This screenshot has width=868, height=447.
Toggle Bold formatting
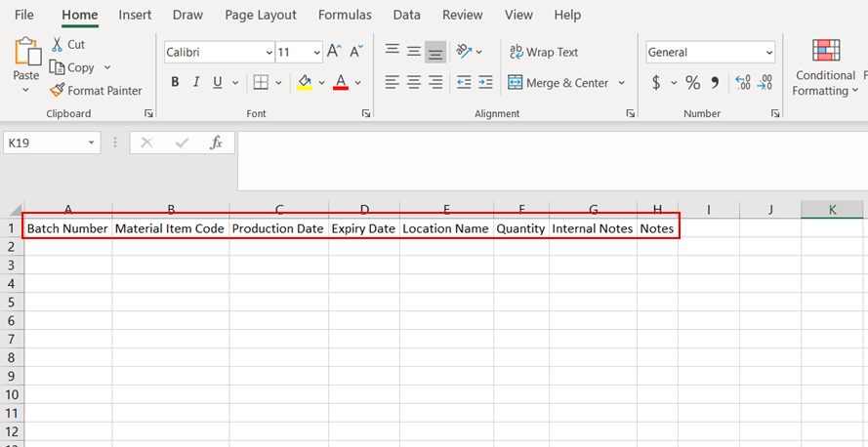[x=175, y=83]
